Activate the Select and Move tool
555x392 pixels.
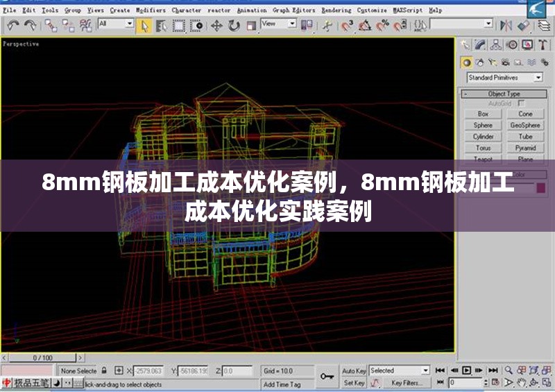(216, 26)
